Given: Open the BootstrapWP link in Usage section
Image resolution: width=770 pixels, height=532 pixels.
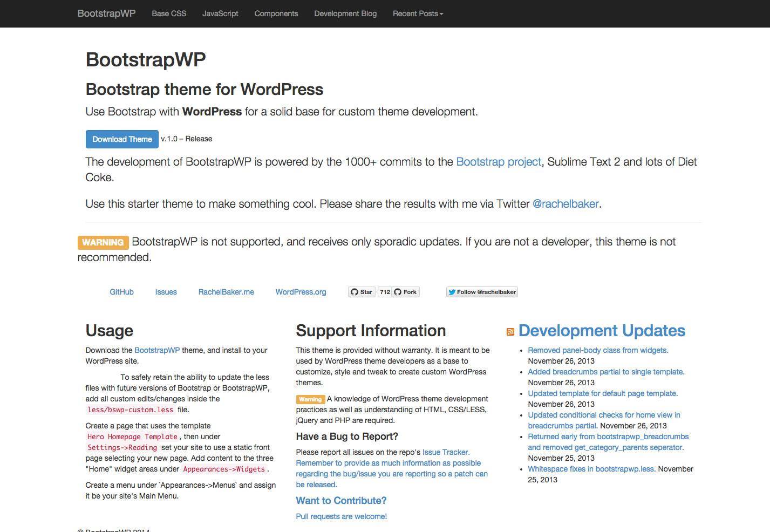Looking at the screenshot, I should pos(157,350).
